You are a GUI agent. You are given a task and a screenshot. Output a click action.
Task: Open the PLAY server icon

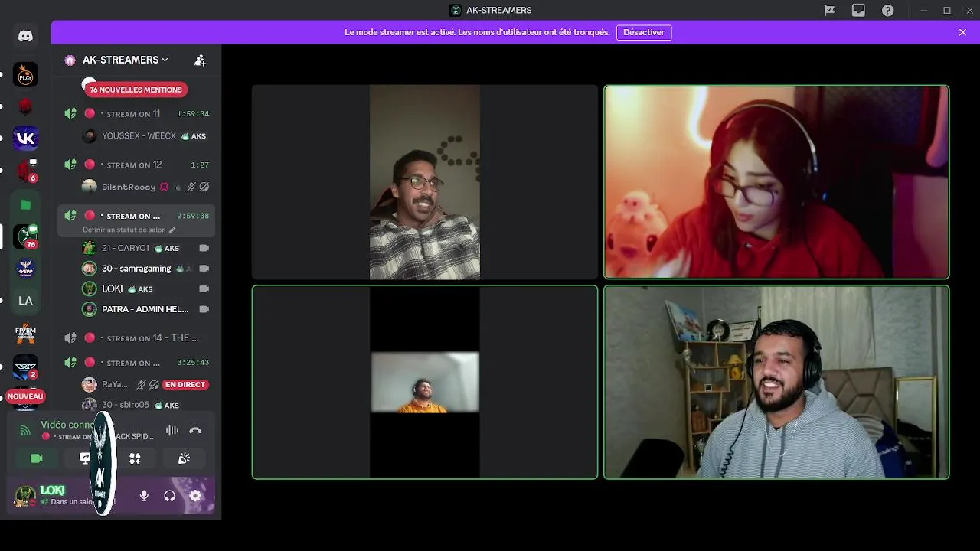click(x=25, y=75)
